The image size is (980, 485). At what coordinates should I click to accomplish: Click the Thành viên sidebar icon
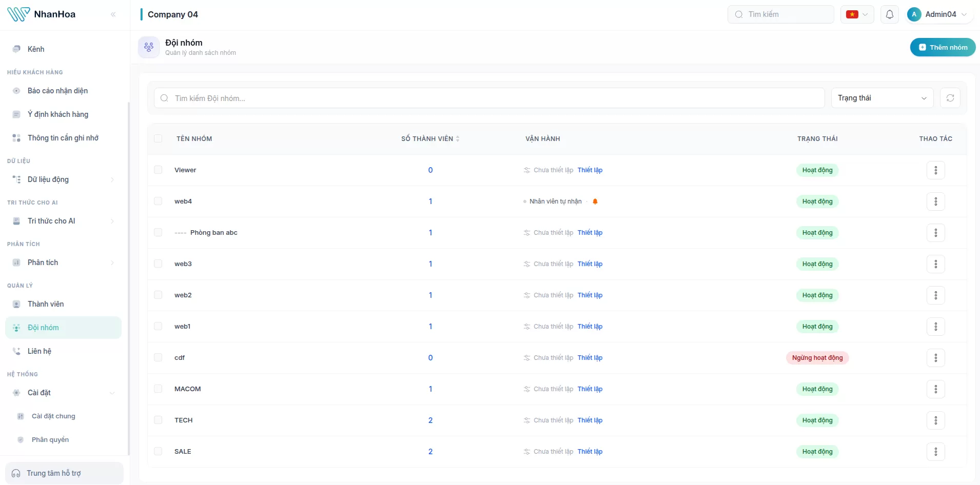pos(16,304)
